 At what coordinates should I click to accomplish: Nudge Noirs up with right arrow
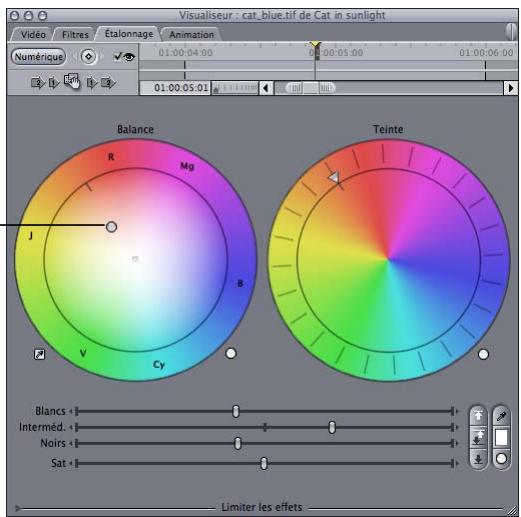457,444
